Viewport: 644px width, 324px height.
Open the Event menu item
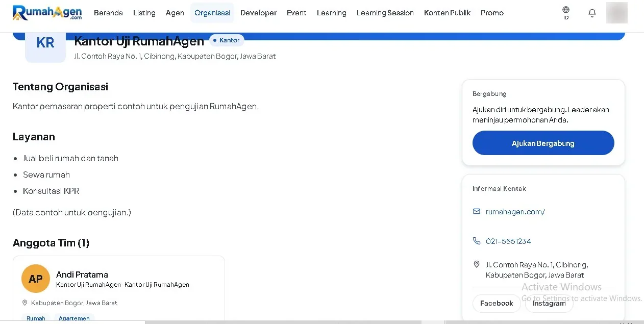296,13
